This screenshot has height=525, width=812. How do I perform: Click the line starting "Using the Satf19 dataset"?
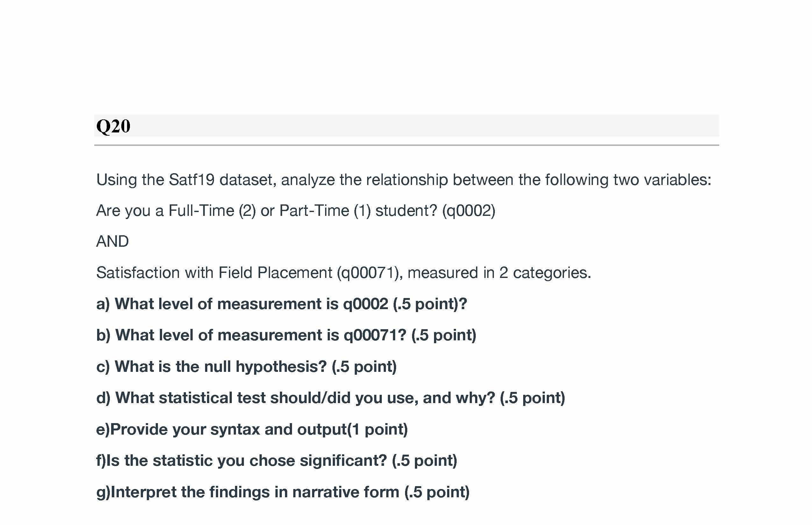404,180
